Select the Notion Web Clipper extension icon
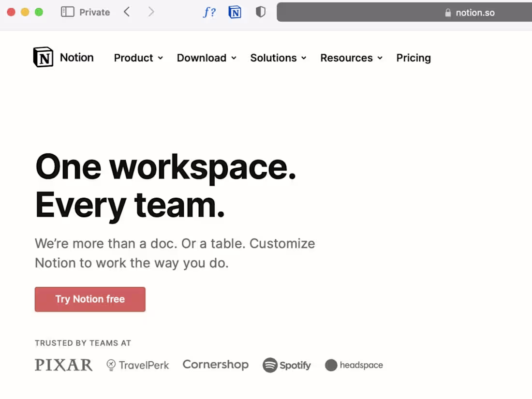The height and width of the screenshot is (399, 532). pos(235,12)
